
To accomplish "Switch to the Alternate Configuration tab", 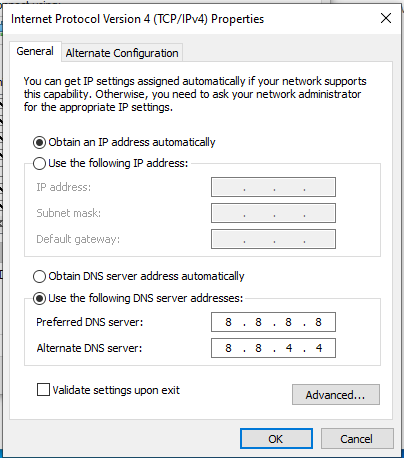I will [x=122, y=53].
